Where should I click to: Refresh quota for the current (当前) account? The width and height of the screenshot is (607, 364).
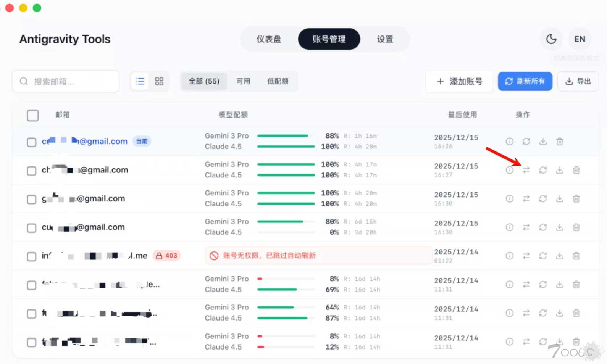(526, 142)
